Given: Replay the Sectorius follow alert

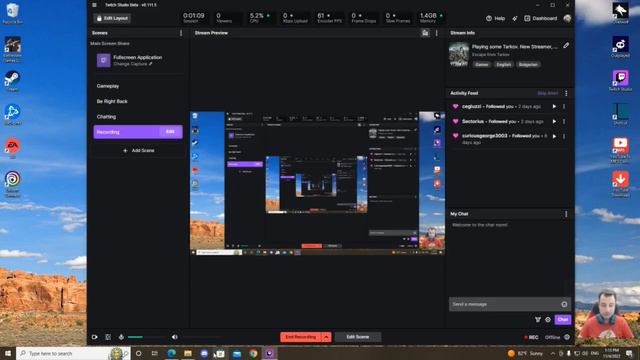Looking at the screenshot, I should pyautogui.click(x=554, y=121).
